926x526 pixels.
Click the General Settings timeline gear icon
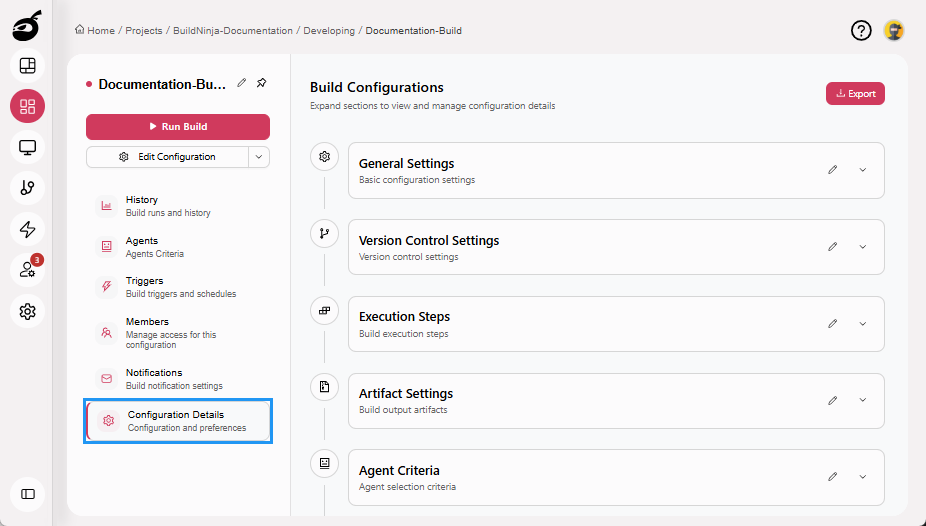click(x=324, y=156)
